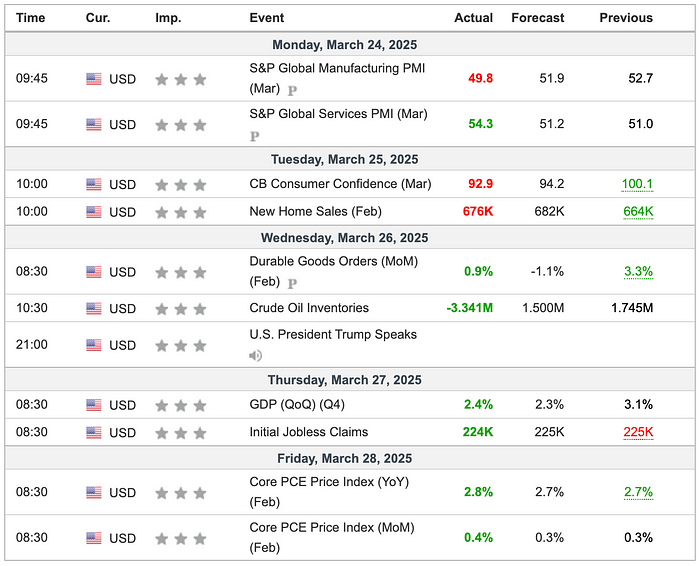The image size is (700, 566).
Task: Click the US flag in GDP (QoQ) row
Action: click(x=94, y=405)
